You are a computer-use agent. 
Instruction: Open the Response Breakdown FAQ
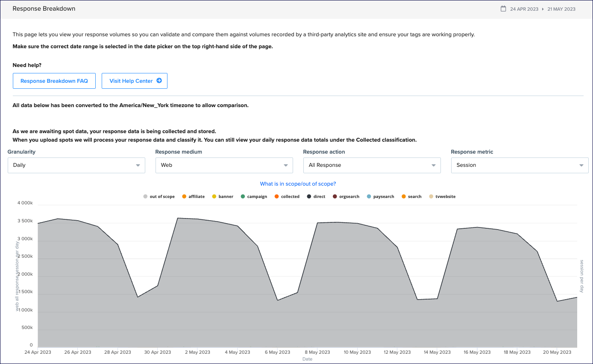pos(54,81)
